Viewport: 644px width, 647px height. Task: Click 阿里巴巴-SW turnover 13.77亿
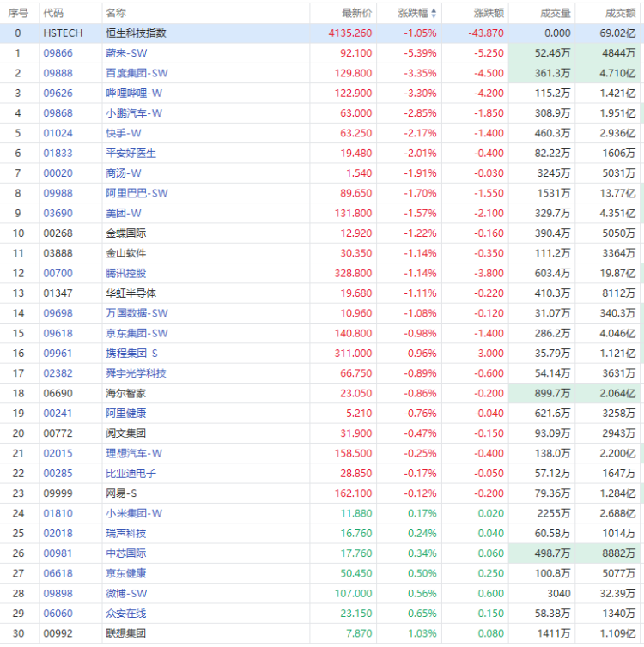click(x=617, y=193)
